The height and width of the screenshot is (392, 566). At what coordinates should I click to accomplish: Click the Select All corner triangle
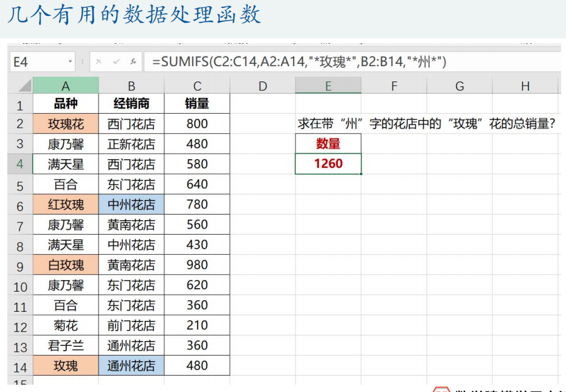coord(21,86)
